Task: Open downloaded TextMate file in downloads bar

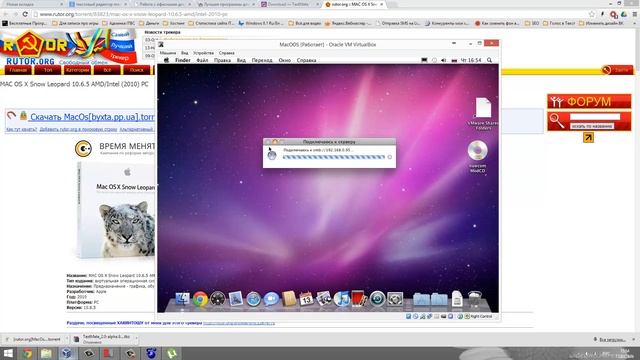Action: [x=105, y=339]
